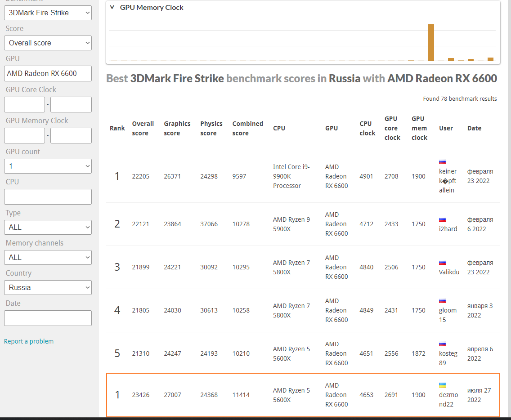Image resolution: width=511 pixels, height=420 pixels.
Task: Open the GPU count dropdown
Action: pyautogui.click(x=48, y=166)
